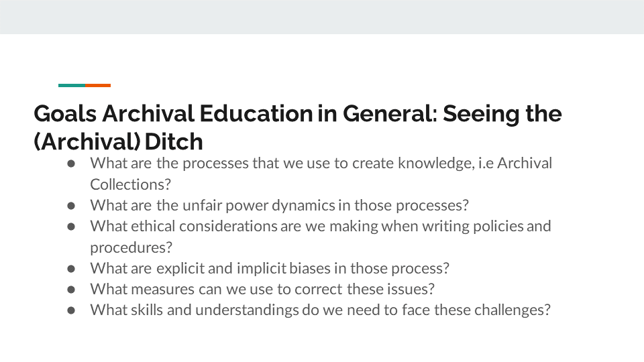644x362 pixels.
Task: Click the gray band atop the slide
Action: pos(322,17)
